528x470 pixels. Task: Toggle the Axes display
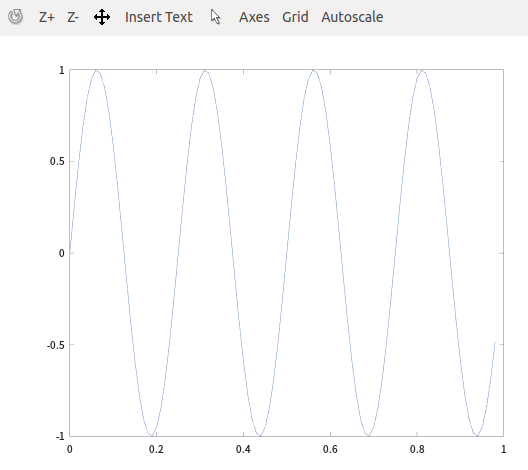(x=254, y=17)
